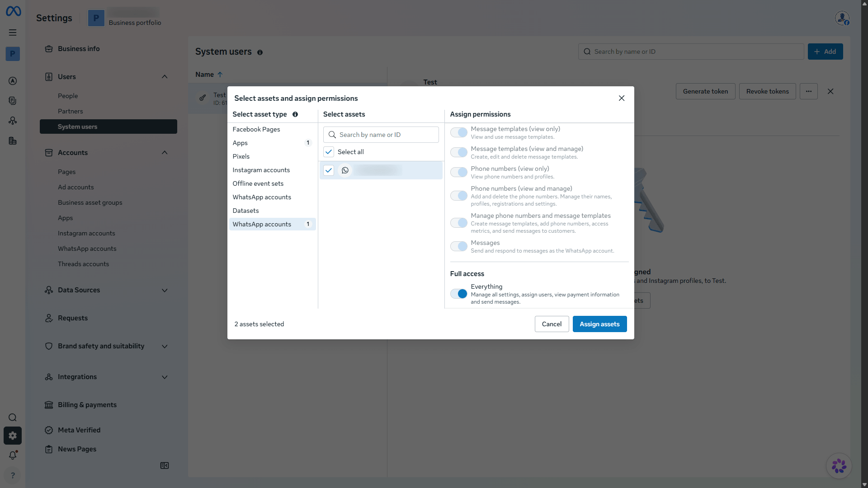The image size is (868, 488).
Task: Click the info icon beside Select asset type
Action: point(295,114)
